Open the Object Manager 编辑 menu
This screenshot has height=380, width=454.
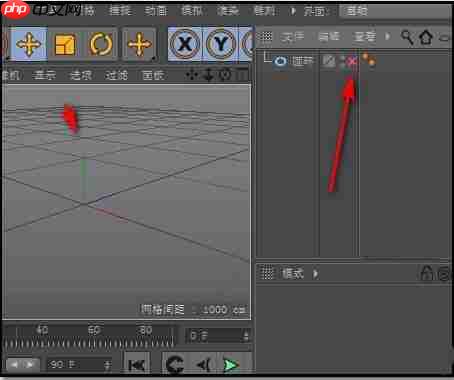coord(329,36)
